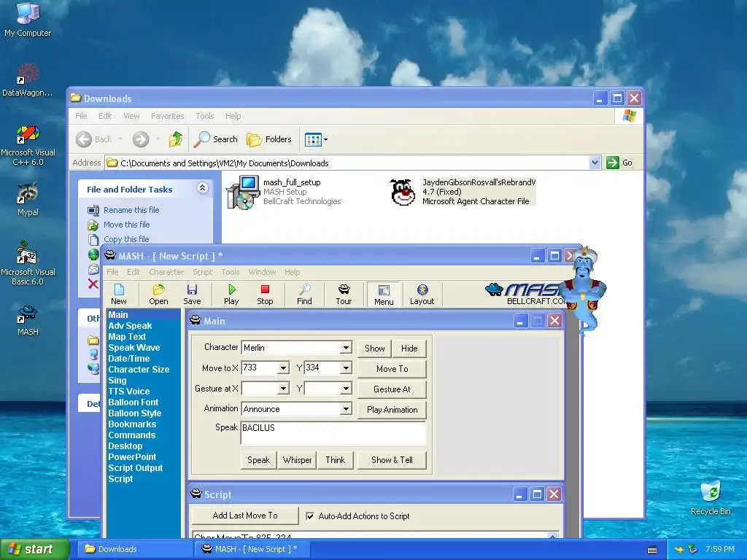Image resolution: width=747 pixels, height=560 pixels.
Task: Select TTS Voice in MASH sidebar
Action: (x=128, y=392)
